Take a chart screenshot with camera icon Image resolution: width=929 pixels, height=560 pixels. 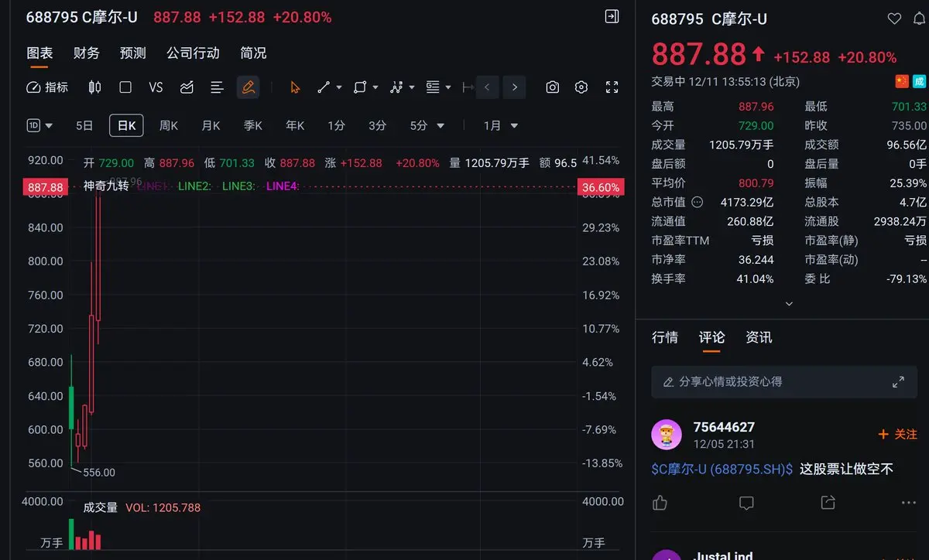click(552, 87)
